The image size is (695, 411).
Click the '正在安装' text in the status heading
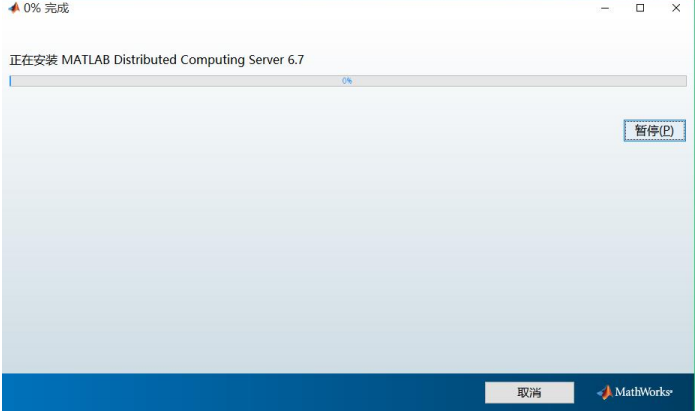click(x=34, y=60)
